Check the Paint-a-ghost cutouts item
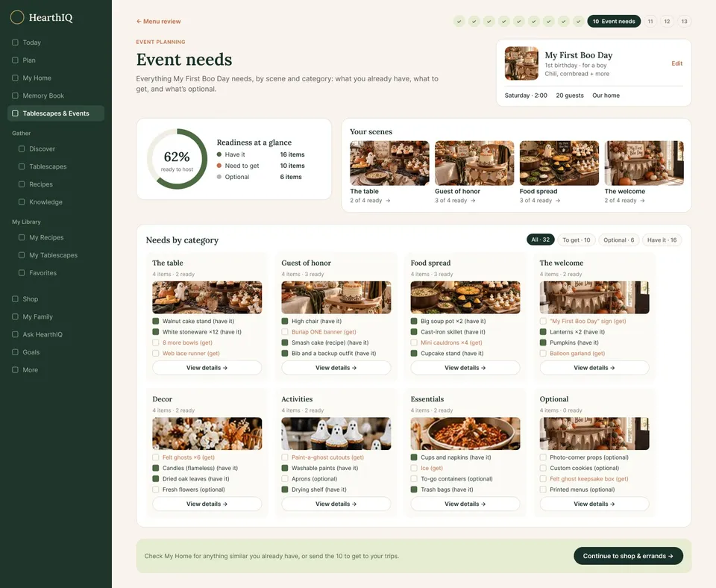The image size is (716, 588). tap(285, 457)
